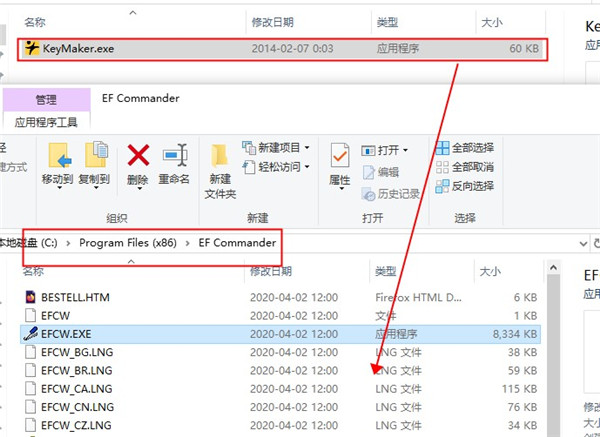The height and width of the screenshot is (437, 600).
Task: Click the Rename (重命名) icon
Action: 174,155
